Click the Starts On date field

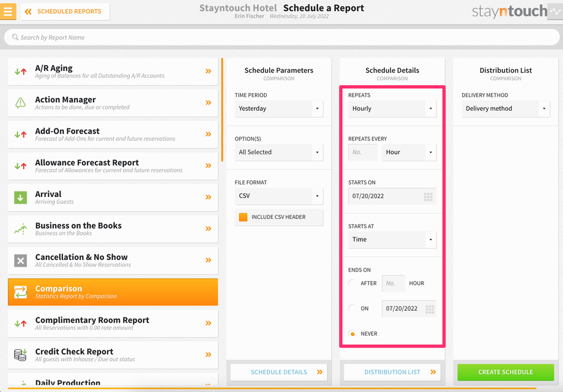click(392, 196)
